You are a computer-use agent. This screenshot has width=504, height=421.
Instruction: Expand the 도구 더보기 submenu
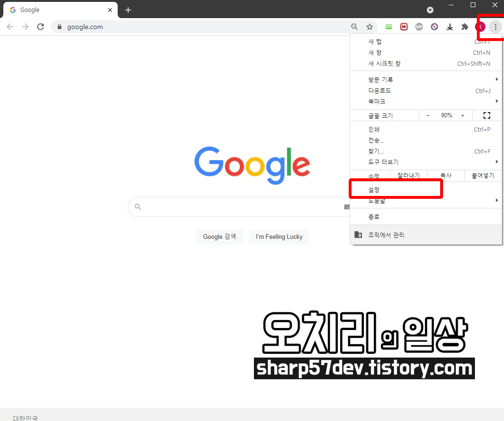click(426, 162)
